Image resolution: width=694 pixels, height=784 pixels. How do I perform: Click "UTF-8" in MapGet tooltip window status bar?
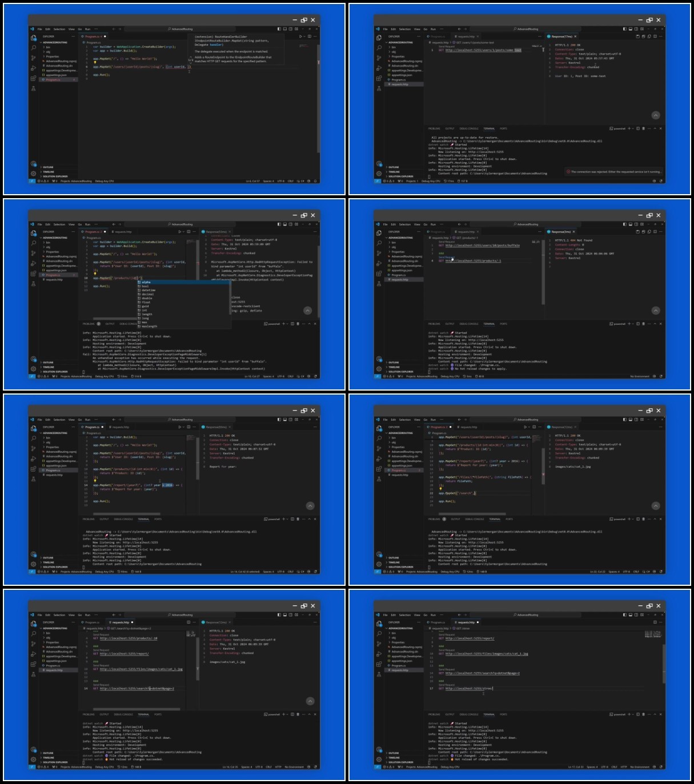tap(281, 181)
